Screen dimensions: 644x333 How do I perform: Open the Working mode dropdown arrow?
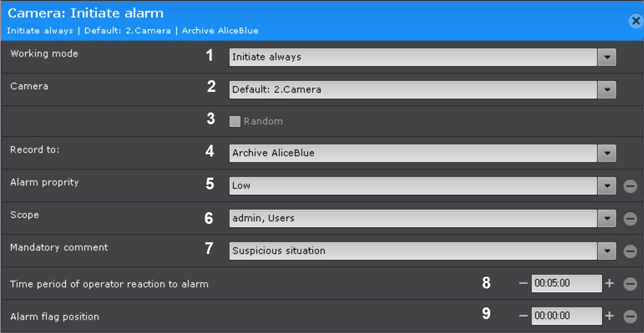[607, 57]
